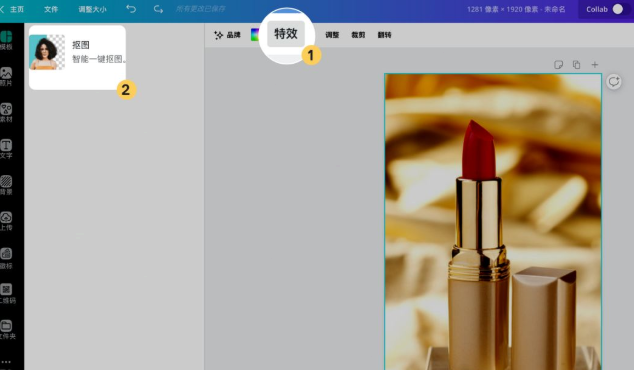Open the 裁剪 crop tool
The height and width of the screenshot is (370, 634).
pos(358,35)
